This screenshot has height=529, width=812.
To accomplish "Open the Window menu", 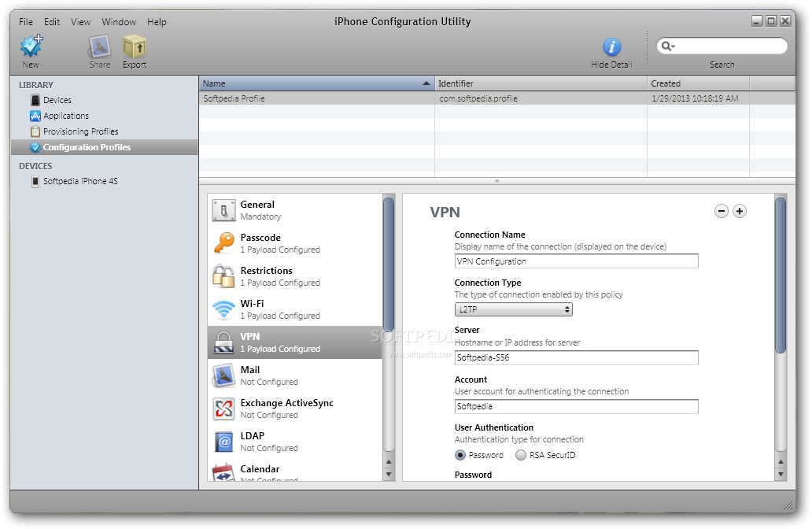I will 119,22.
